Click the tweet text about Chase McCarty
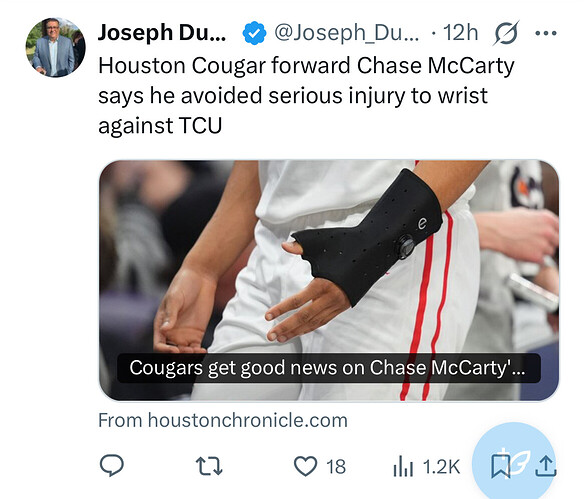Image resolution: width=586 pixels, height=499 pixels. coord(306,95)
